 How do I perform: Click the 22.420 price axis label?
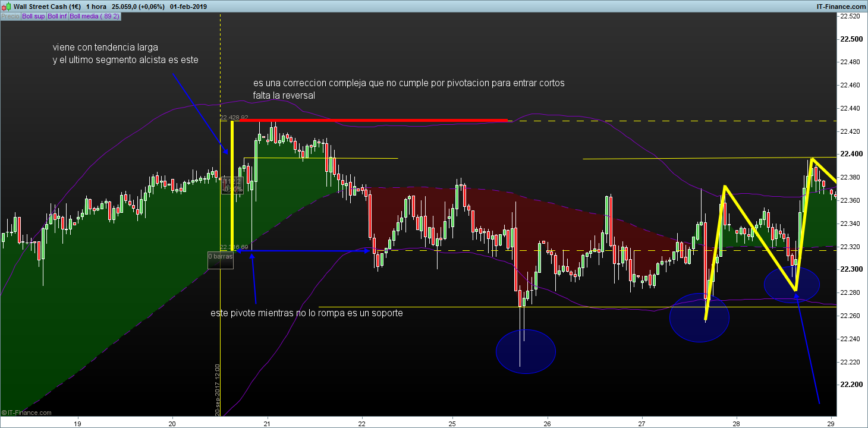pyautogui.click(x=850, y=131)
